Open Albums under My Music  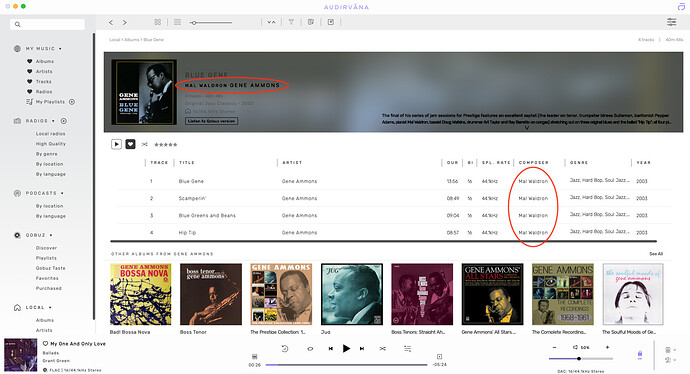(45, 61)
